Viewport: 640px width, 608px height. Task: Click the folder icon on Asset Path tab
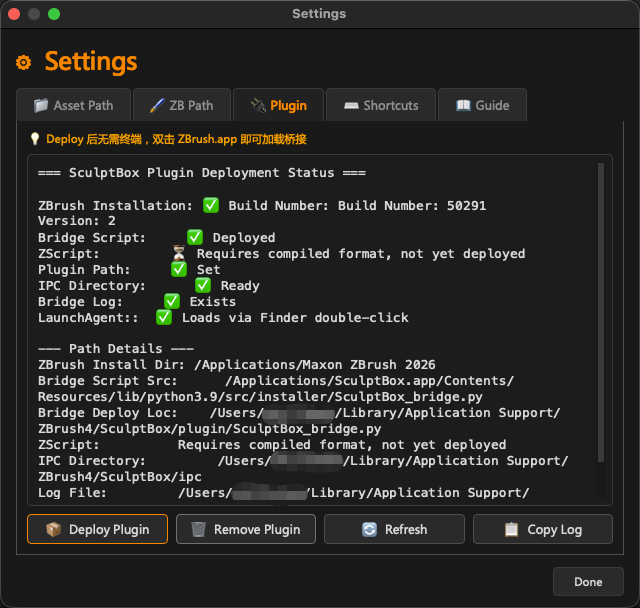pos(41,105)
